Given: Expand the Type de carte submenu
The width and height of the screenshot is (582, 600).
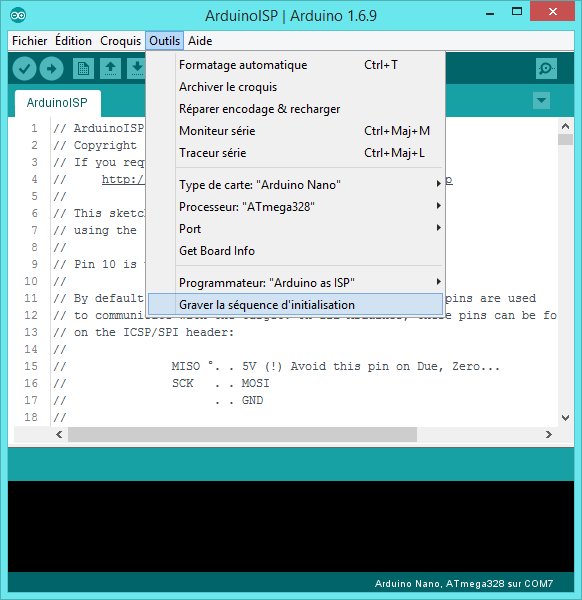Looking at the screenshot, I should (310, 185).
